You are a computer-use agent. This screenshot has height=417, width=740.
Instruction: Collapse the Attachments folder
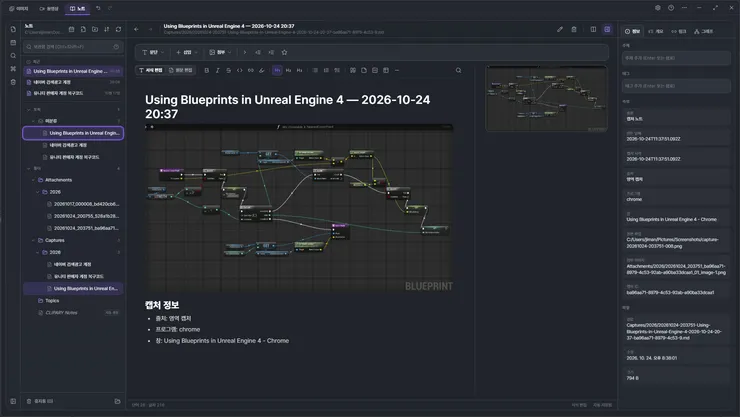(x=34, y=180)
